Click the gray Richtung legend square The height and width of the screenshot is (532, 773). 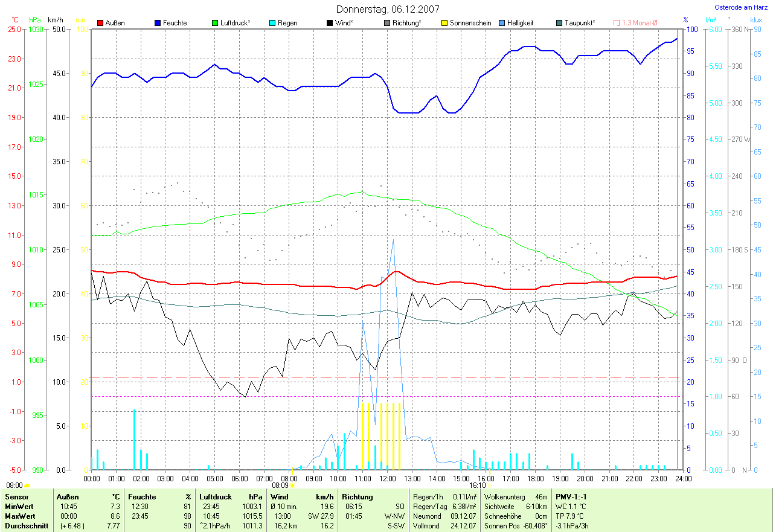387,23
